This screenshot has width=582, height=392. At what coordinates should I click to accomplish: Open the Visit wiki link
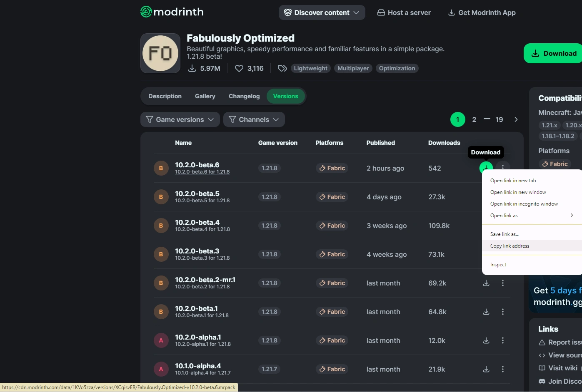[558, 368]
